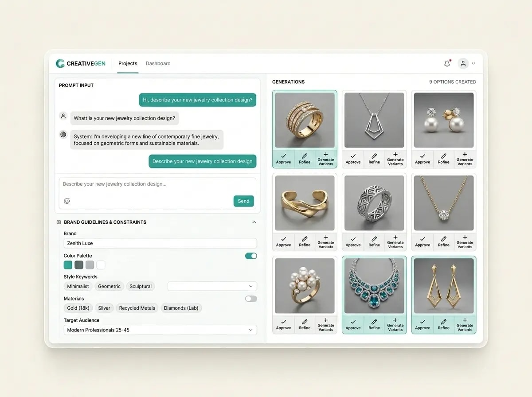Click the Sculptural style keyword chip
Screen dimensions: 532x397
[x=141, y=286]
